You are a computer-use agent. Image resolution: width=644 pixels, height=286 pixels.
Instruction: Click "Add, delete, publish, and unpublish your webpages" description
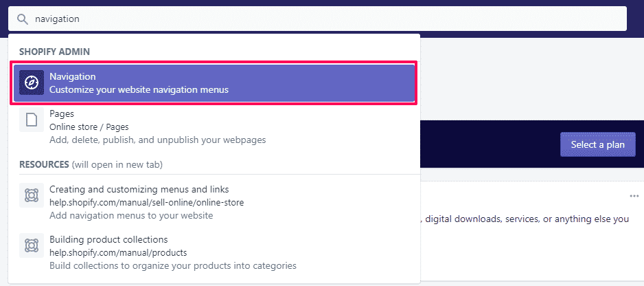(x=157, y=140)
